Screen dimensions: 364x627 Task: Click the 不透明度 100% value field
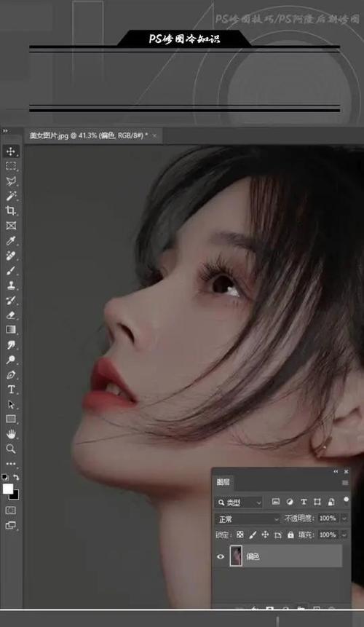(x=328, y=518)
